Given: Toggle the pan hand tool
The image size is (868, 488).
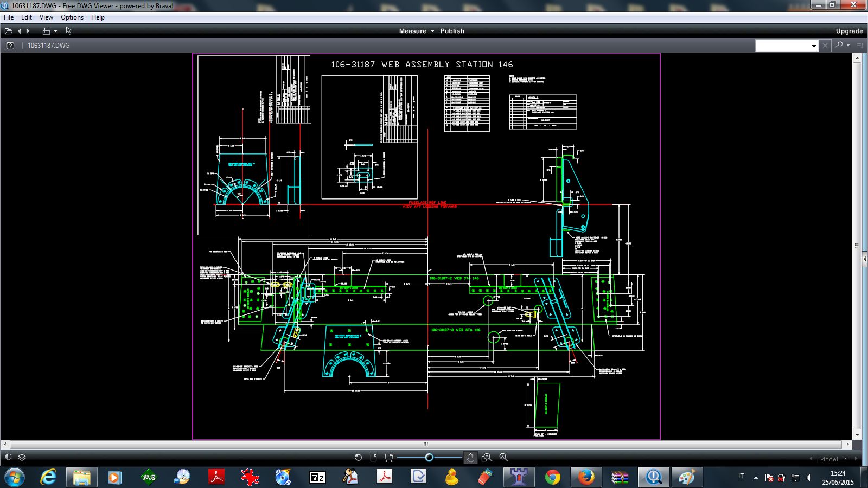Looking at the screenshot, I should pos(470,457).
